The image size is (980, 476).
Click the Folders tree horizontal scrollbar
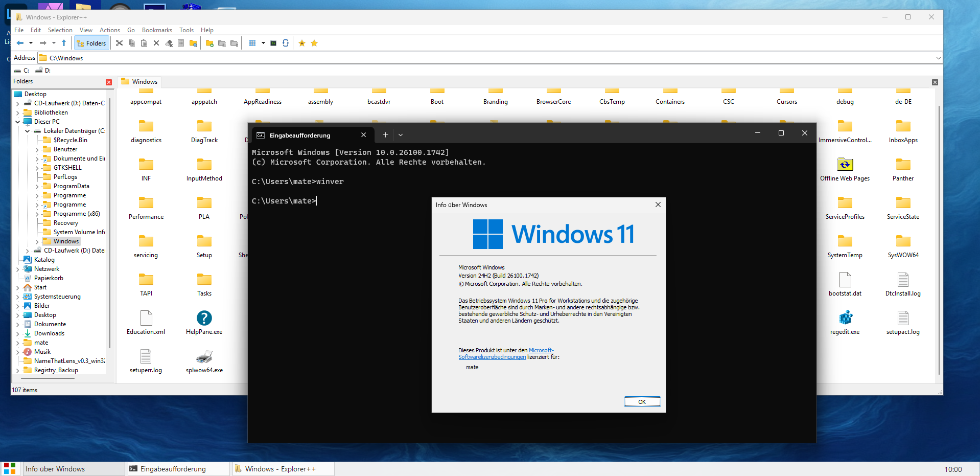tap(49, 378)
